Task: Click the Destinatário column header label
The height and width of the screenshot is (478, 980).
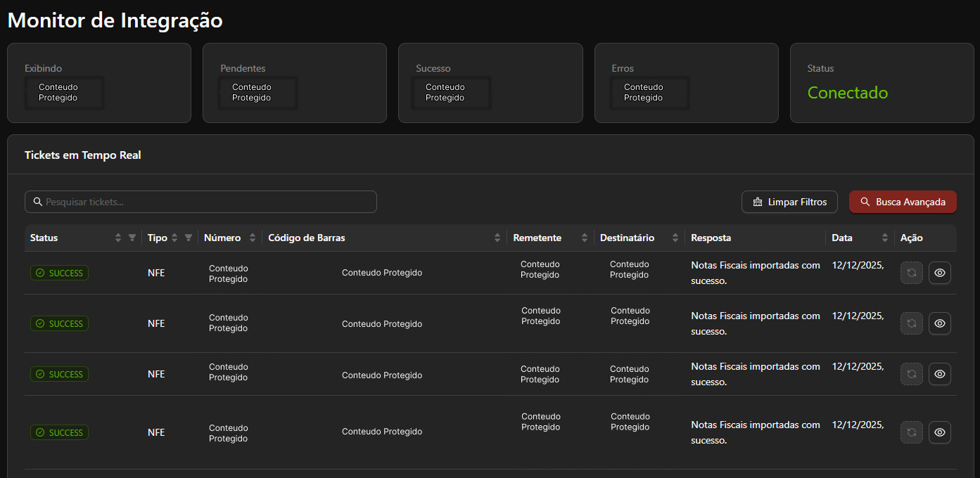Action: pos(628,238)
